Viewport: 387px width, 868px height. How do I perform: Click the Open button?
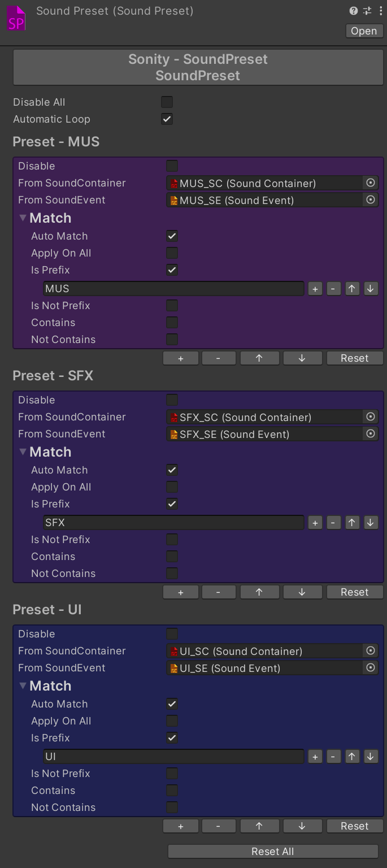363,31
